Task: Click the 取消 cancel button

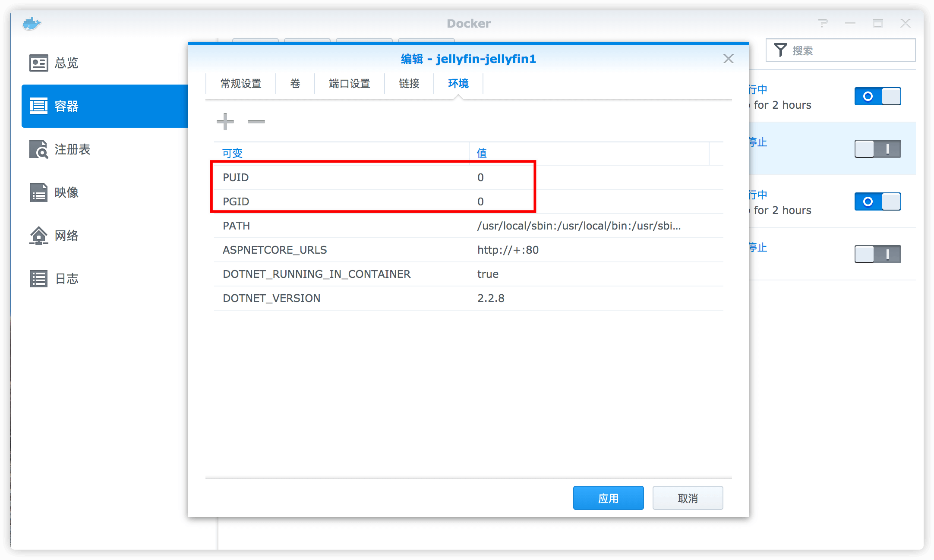Action: click(x=688, y=498)
